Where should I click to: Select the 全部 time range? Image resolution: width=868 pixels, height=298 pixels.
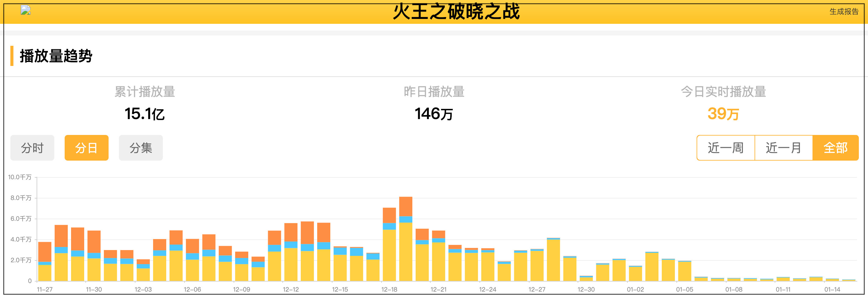[x=835, y=148]
